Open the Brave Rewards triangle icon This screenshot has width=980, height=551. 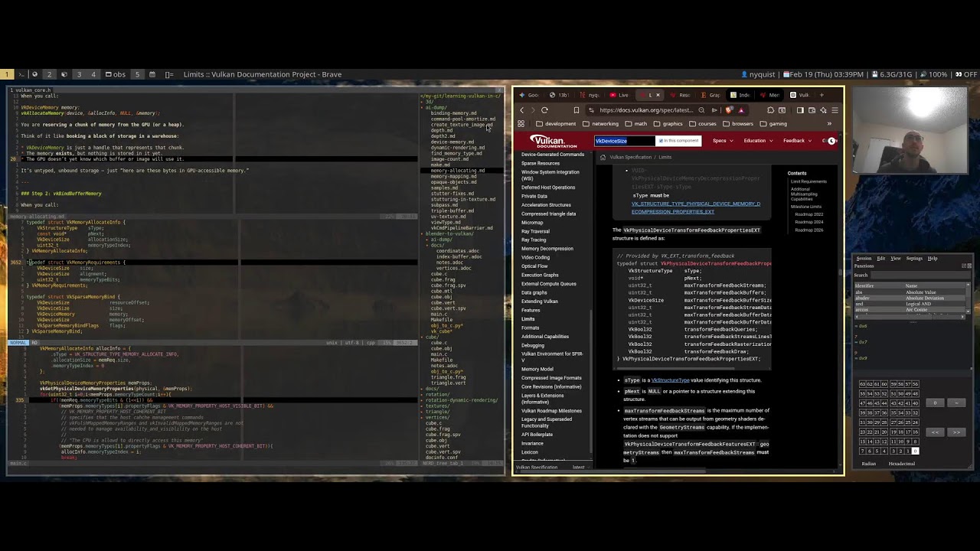[x=740, y=110]
